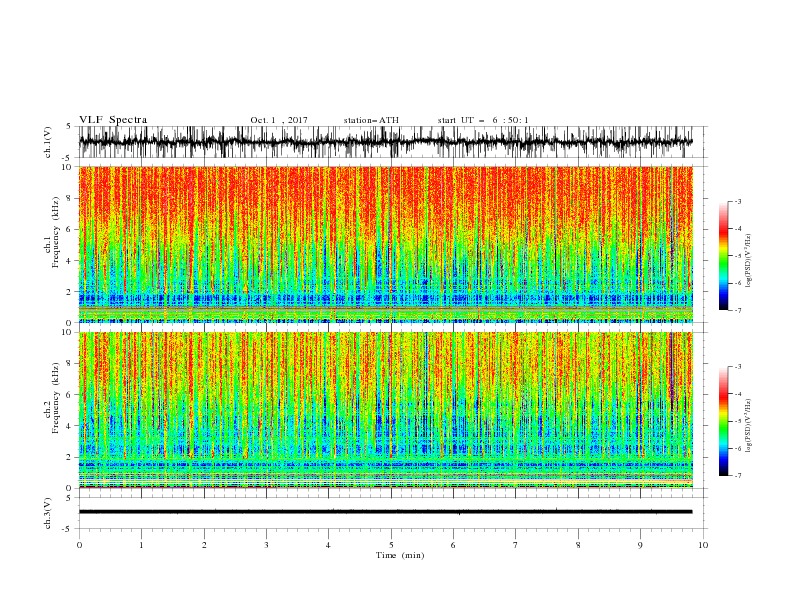
Task: Click time axis tick label "5"
Action: pos(391,545)
